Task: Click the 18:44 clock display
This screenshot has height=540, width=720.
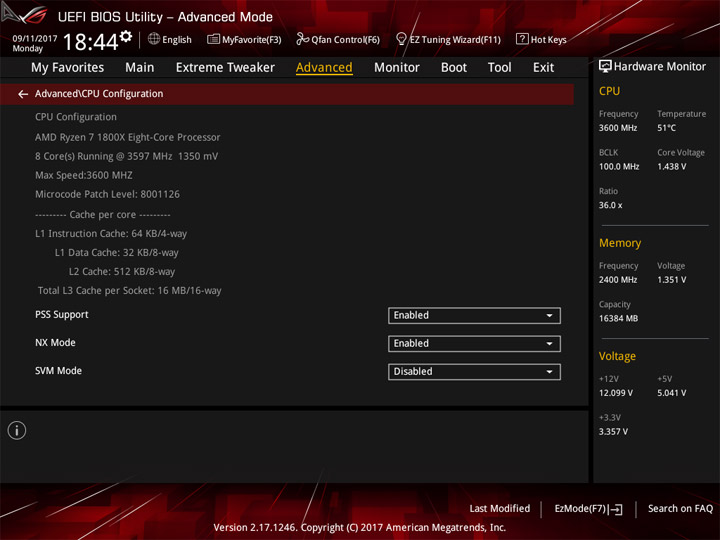Action: pyautogui.click(x=90, y=42)
